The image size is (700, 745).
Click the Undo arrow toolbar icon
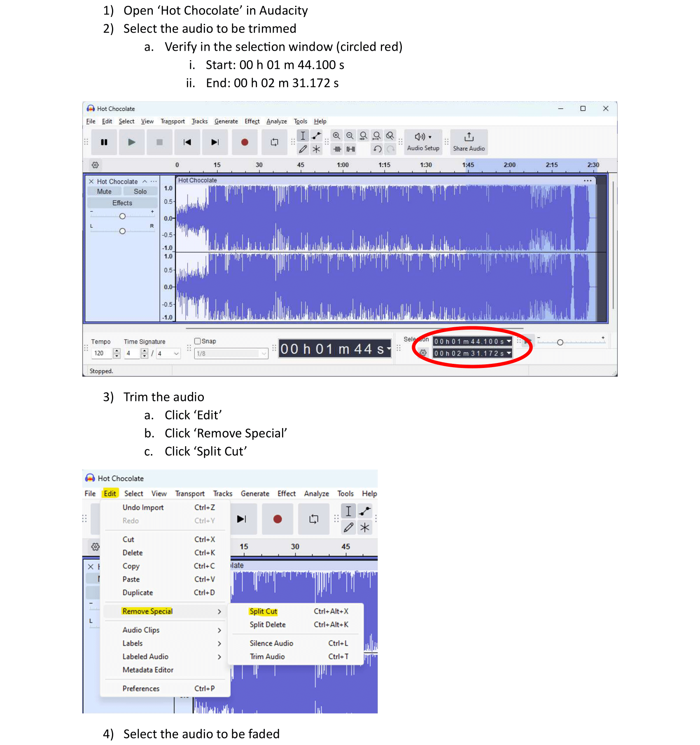(377, 149)
